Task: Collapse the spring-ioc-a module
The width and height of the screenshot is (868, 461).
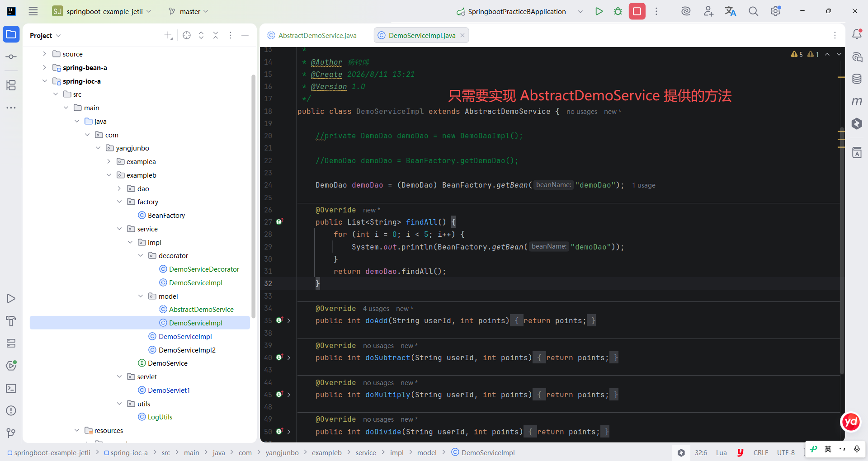Action: [x=44, y=81]
